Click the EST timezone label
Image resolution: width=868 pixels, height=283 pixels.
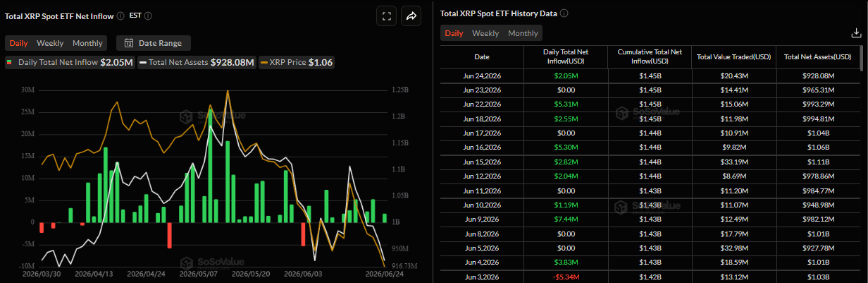(135, 16)
